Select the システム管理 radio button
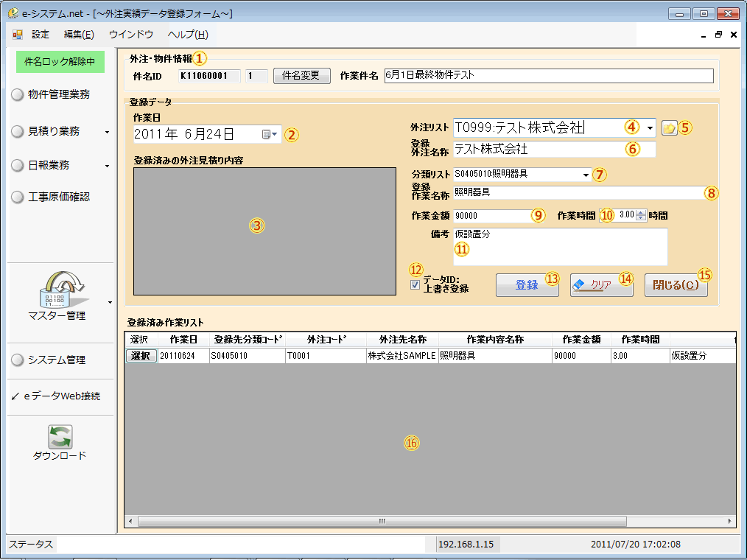Viewport: 747px width, 560px height. tap(18, 360)
